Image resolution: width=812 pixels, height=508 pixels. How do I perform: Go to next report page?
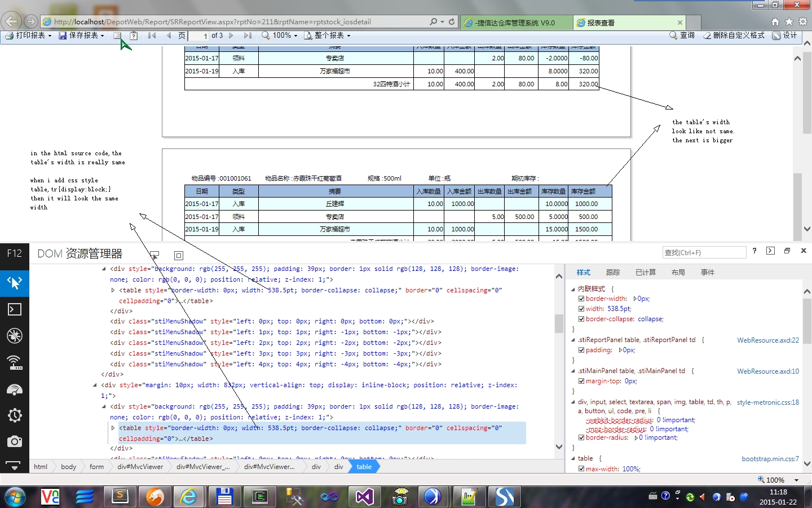click(231, 35)
